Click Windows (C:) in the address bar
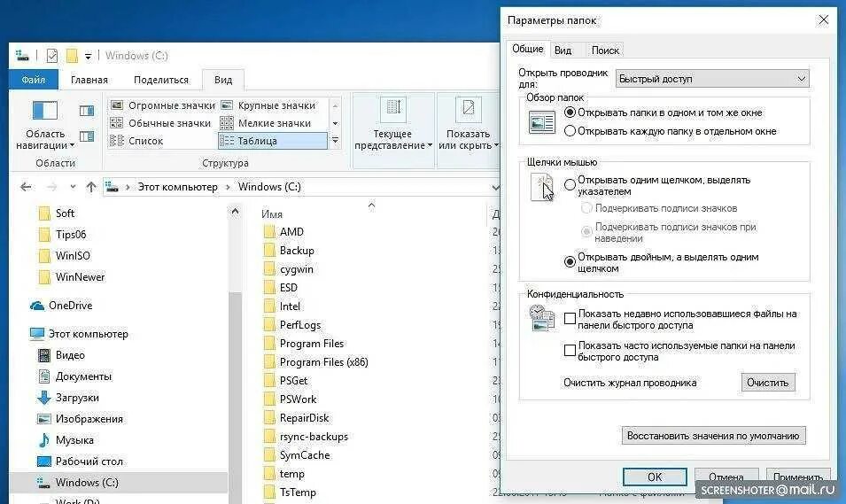 tap(269, 187)
